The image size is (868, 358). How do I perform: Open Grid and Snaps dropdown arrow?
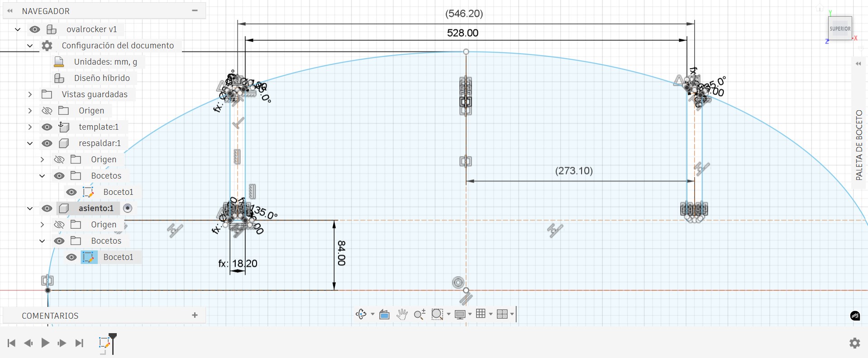[x=491, y=314]
